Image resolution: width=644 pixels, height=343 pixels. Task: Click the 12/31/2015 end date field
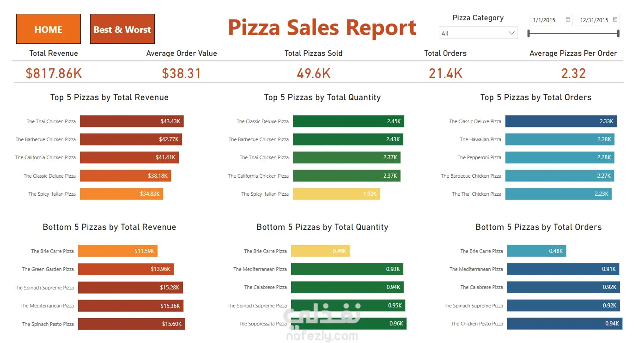pos(598,20)
